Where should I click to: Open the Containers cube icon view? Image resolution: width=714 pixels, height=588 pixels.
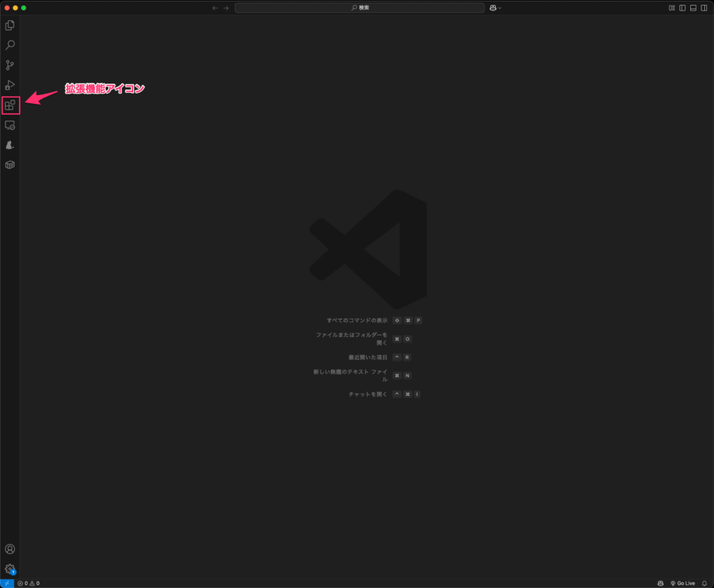pyautogui.click(x=10, y=165)
